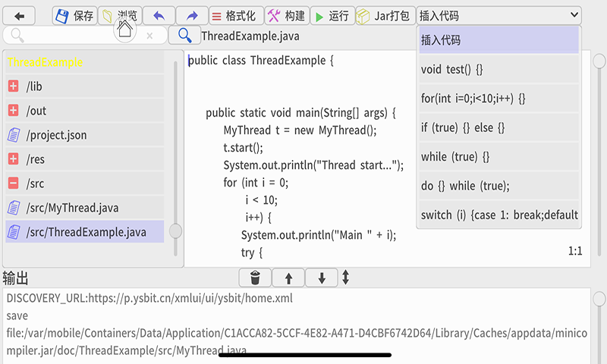Image resolution: width=607 pixels, height=364 pixels.
Task: Click the undo arrow icon
Action: point(159,16)
